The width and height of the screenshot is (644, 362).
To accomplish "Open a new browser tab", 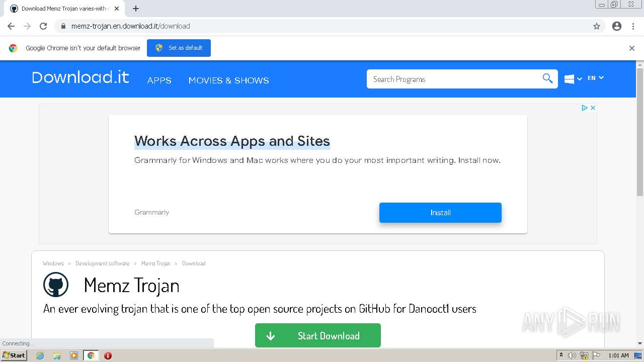I will coord(136,9).
